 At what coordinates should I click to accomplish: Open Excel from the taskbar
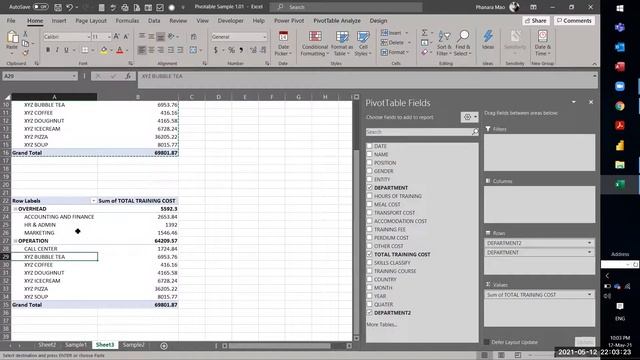(x=620, y=184)
